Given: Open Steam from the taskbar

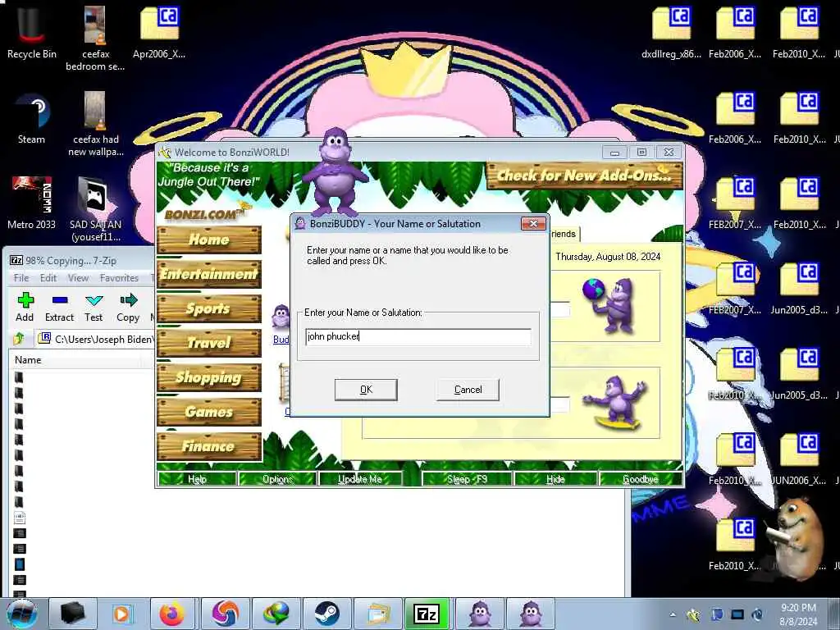Looking at the screenshot, I should pyautogui.click(x=326, y=614).
